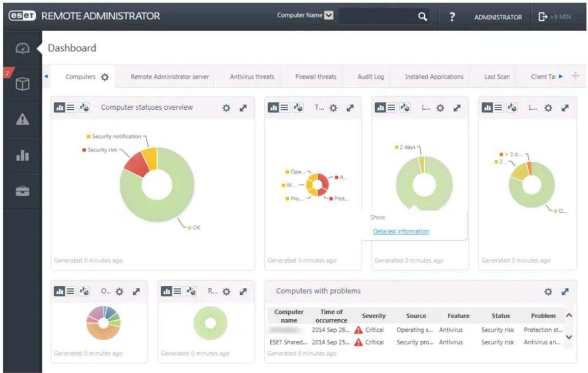Click the search magnifier icon
The width and height of the screenshot is (588, 373).
click(422, 17)
